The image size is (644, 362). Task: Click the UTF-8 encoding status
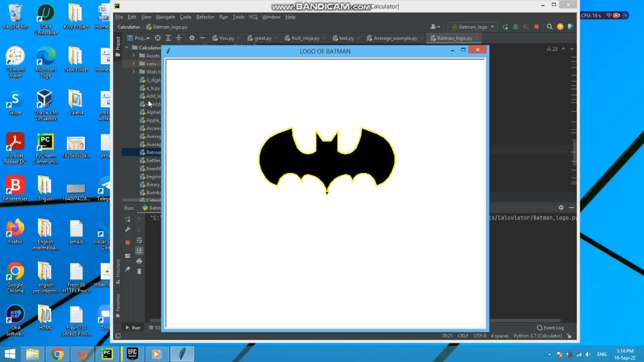point(479,336)
